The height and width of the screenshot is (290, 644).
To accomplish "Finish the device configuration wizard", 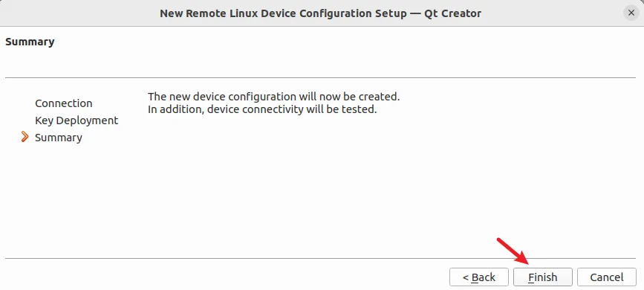I will [542, 277].
